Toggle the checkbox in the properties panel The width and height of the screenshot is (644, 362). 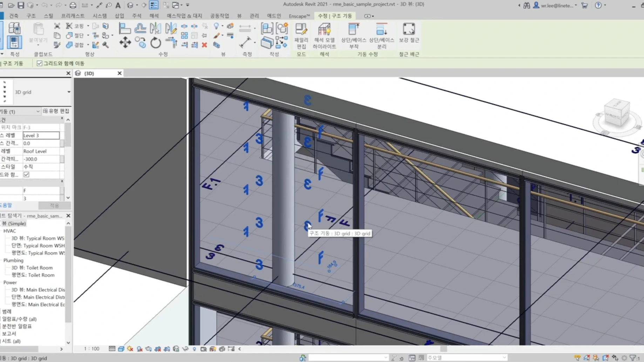pyautogui.click(x=26, y=174)
